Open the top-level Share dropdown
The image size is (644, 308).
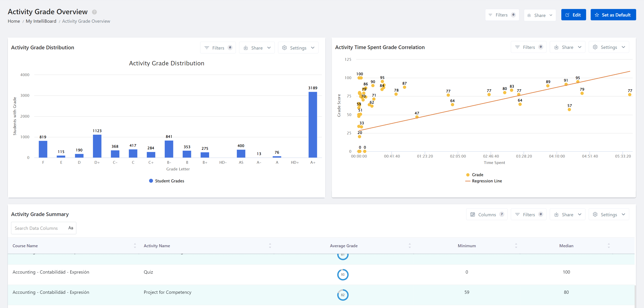click(540, 15)
